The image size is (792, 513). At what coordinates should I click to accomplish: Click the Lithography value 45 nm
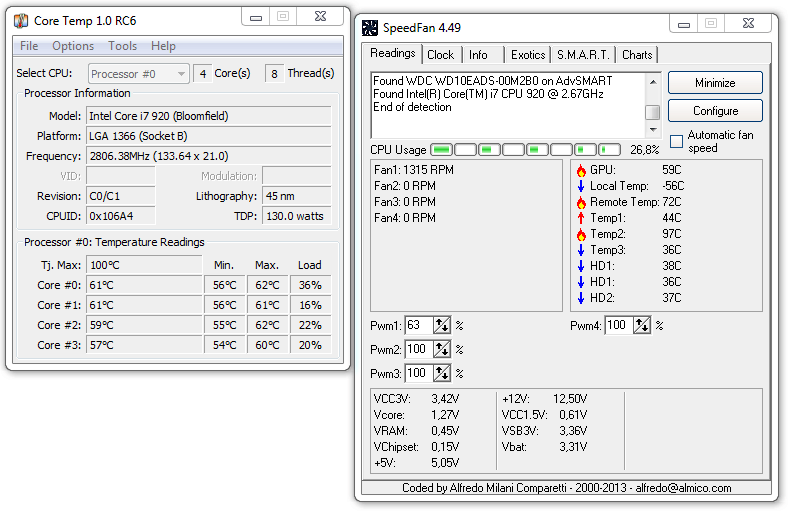296,196
